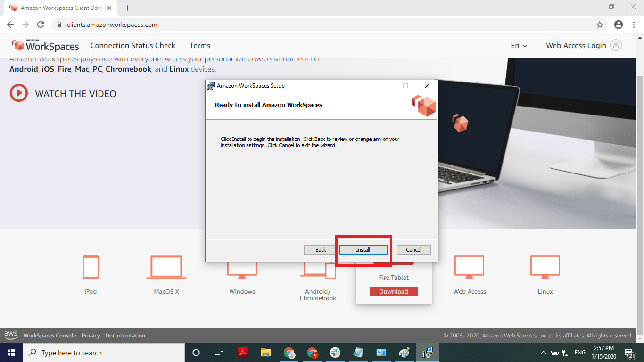
Task: Open the Connection Status Check page
Action: click(133, 46)
